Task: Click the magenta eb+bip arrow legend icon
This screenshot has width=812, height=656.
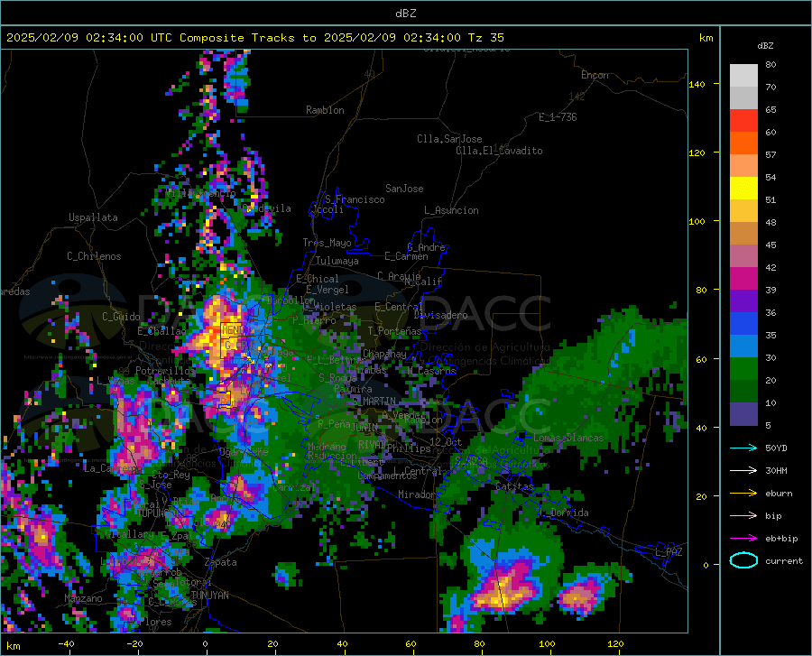Action: [x=743, y=539]
